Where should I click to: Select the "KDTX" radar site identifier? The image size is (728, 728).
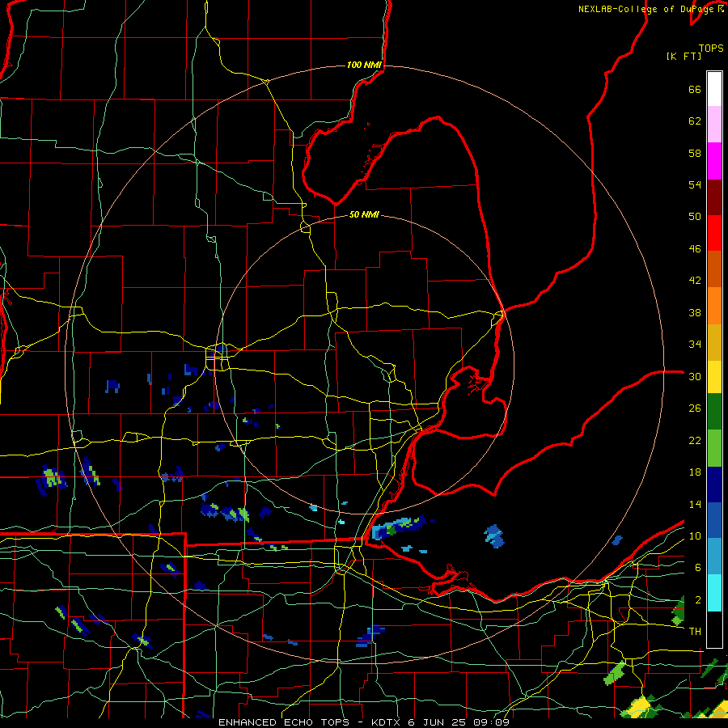(x=387, y=722)
